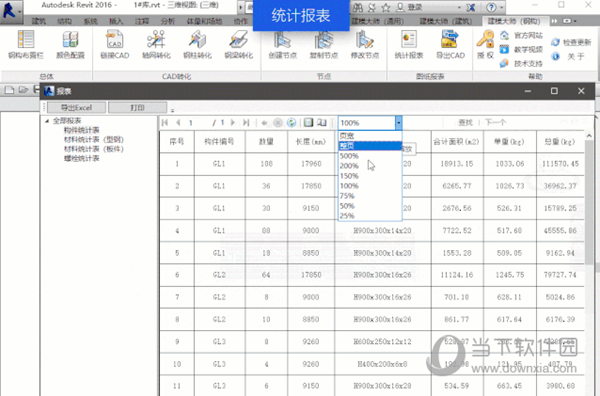The image size is (600, 396).
Task: Open the 授权 license key tool
Action: click(x=485, y=45)
